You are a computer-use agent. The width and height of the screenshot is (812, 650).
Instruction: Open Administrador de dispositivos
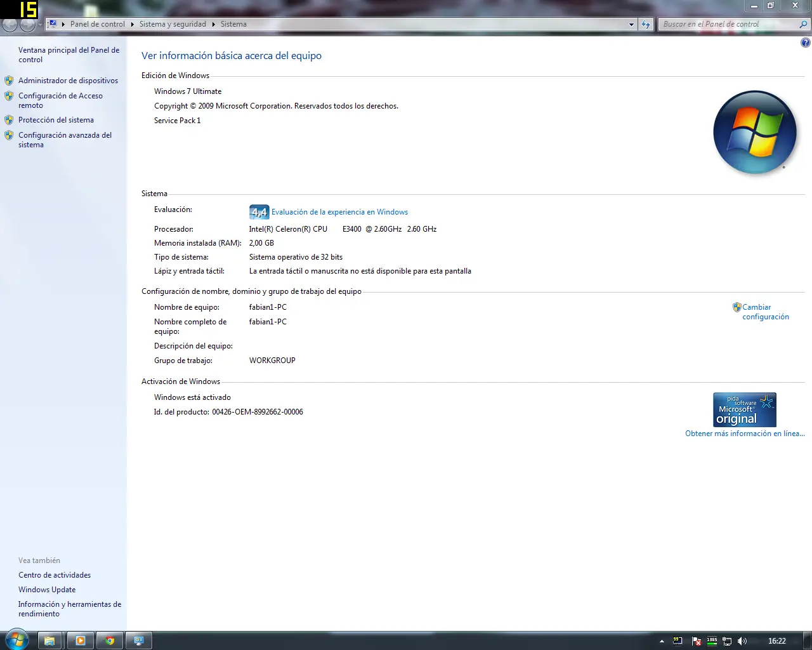click(68, 81)
